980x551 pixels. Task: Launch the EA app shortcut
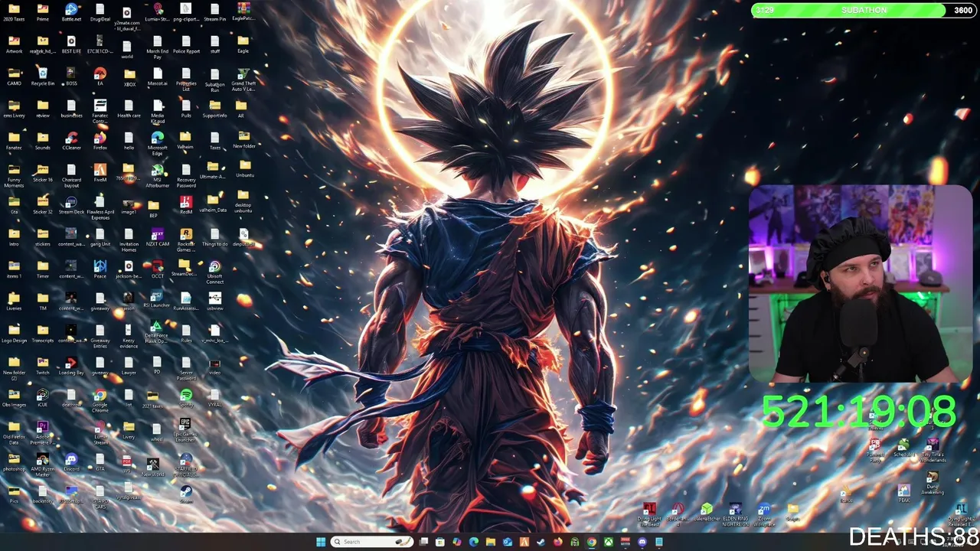point(100,77)
